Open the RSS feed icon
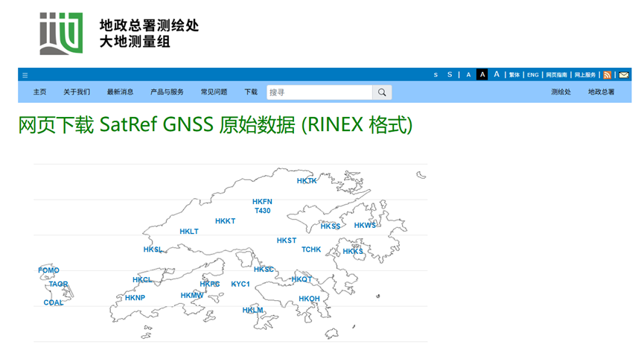Screen dimensions: 644x350 608,74
